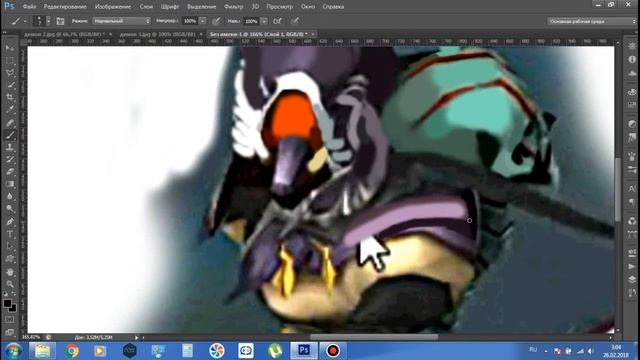
Task: Select the History Brush tool
Action: pos(10,159)
